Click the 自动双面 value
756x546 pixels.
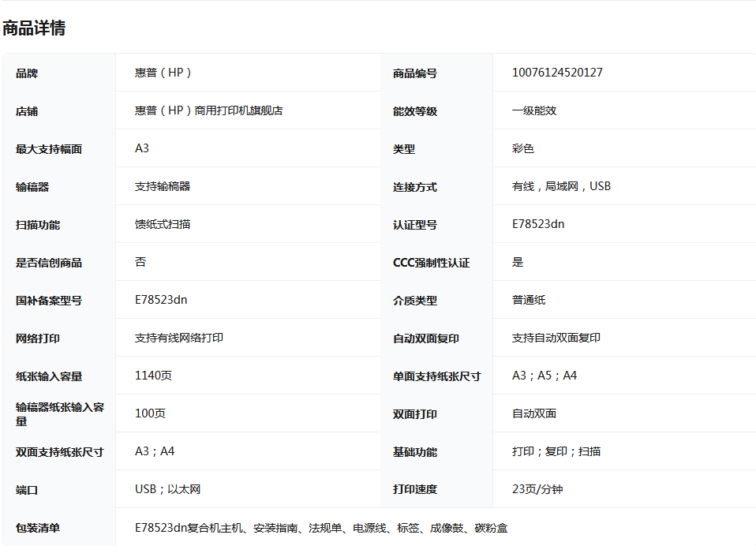point(534,413)
